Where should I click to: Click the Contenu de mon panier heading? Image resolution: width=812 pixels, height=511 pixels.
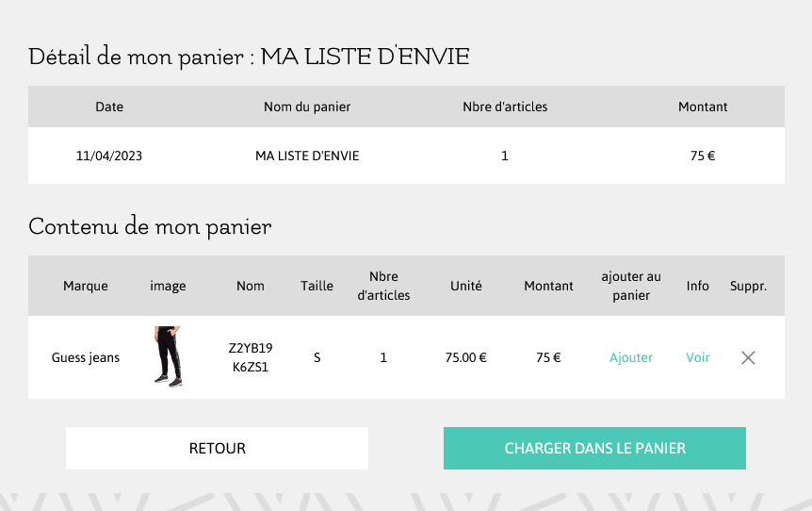[x=150, y=226]
